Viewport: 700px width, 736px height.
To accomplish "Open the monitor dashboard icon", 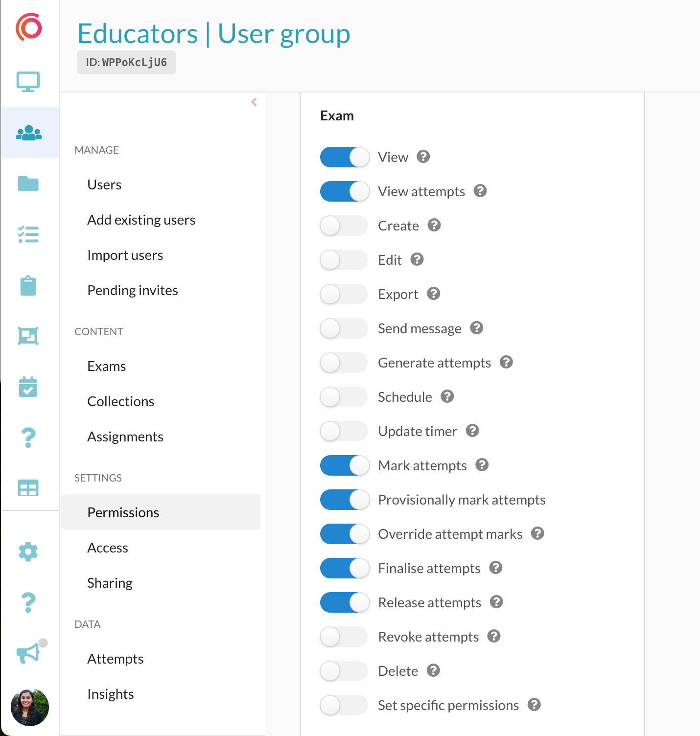I will pyautogui.click(x=28, y=82).
